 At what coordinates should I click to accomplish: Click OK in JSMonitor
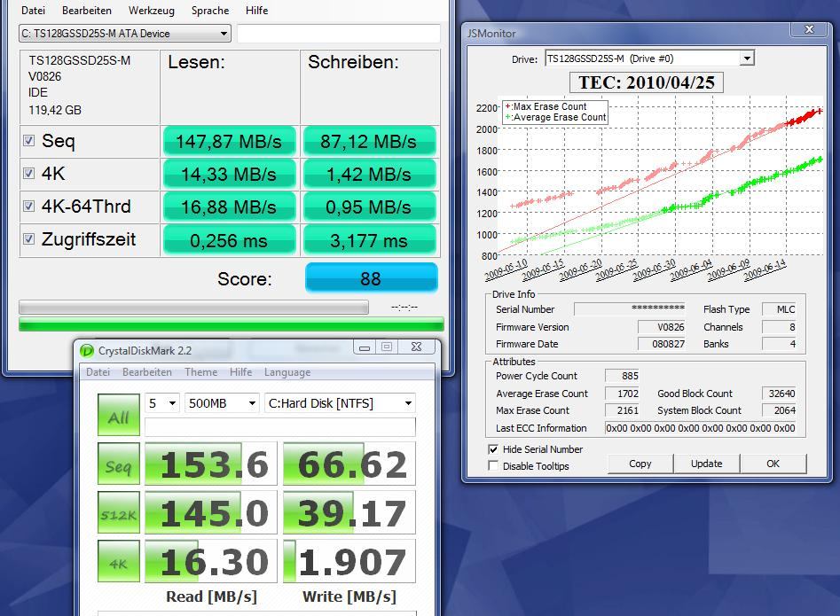click(x=773, y=464)
